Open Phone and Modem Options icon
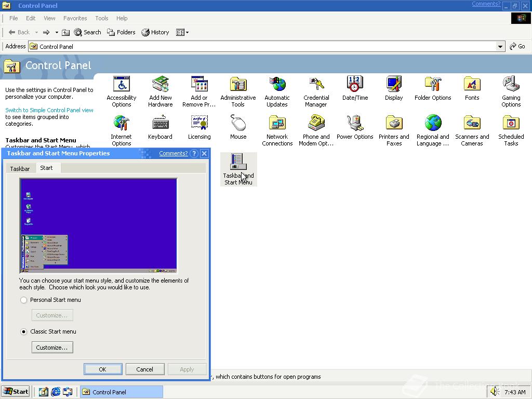 (316, 130)
